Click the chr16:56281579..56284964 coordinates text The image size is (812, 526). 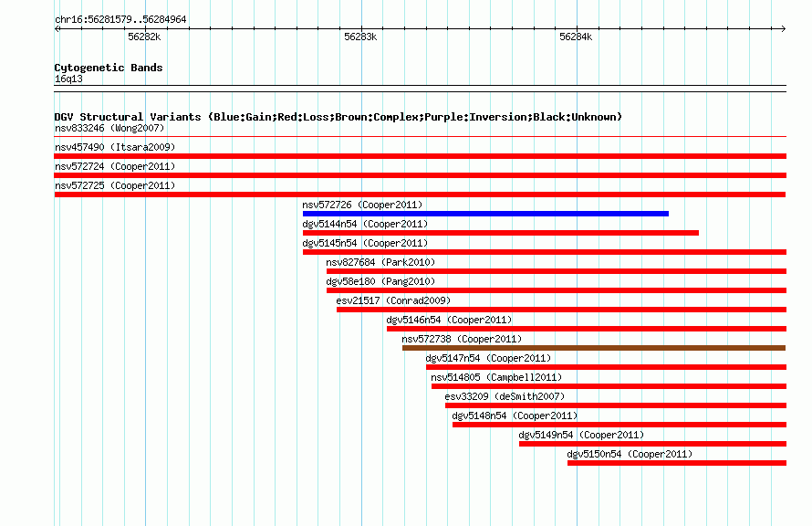click(120, 19)
